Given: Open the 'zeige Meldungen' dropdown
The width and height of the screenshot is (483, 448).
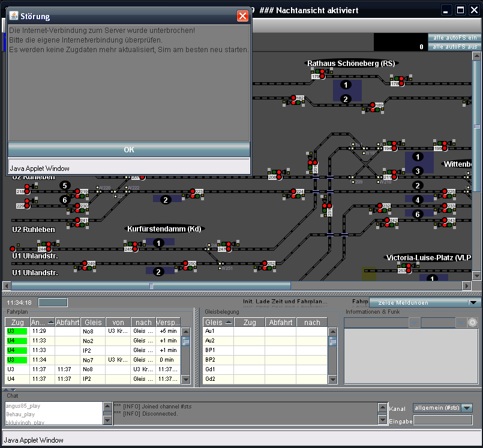Looking at the screenshot, I should tap(425, 303).
